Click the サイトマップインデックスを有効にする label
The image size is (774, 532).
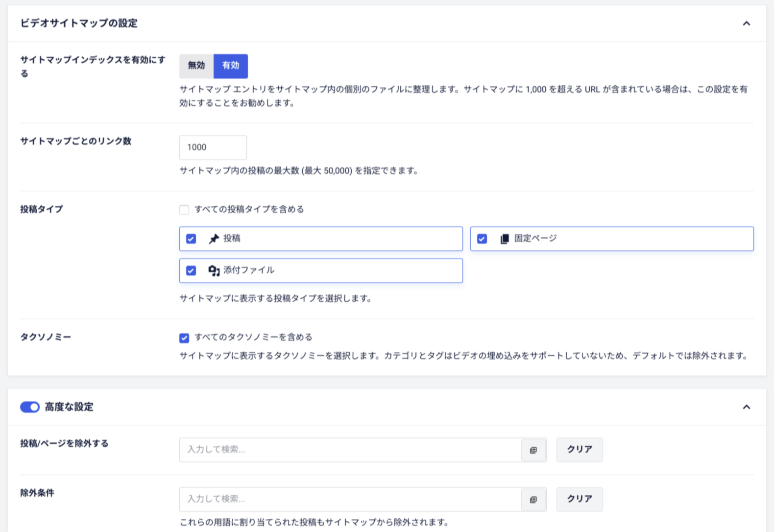[x=93, y=67]
